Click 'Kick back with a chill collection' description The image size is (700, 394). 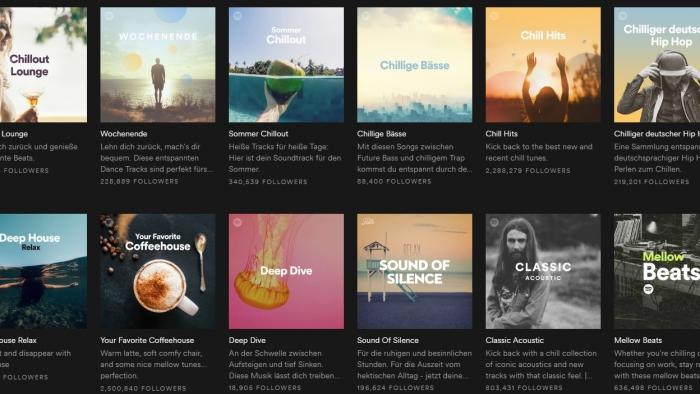tap(541, 364)
